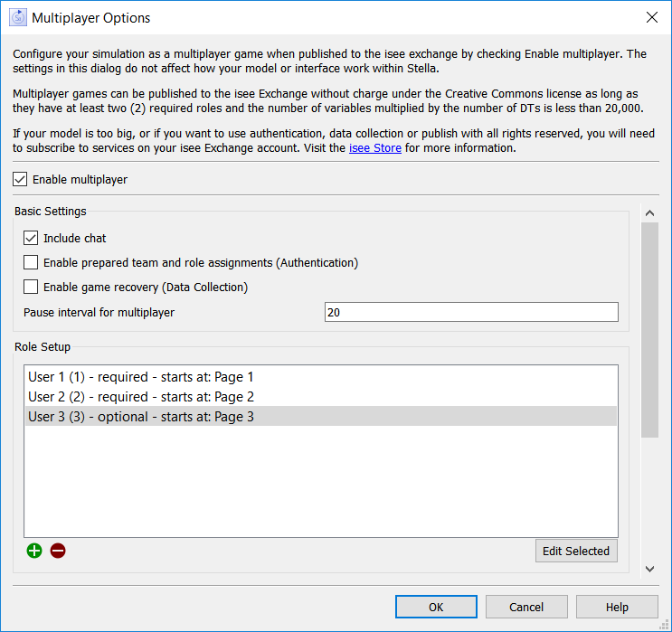Click the Stella app icon in title bar
This screenshot has height=632, width=672.
click(18, 17)
